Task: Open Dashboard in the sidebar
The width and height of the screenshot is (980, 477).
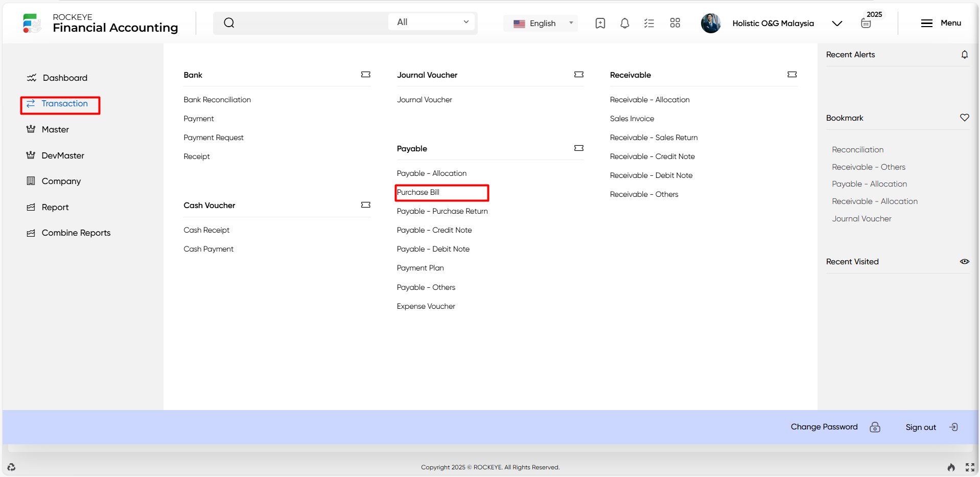Action: click(57, 78)
